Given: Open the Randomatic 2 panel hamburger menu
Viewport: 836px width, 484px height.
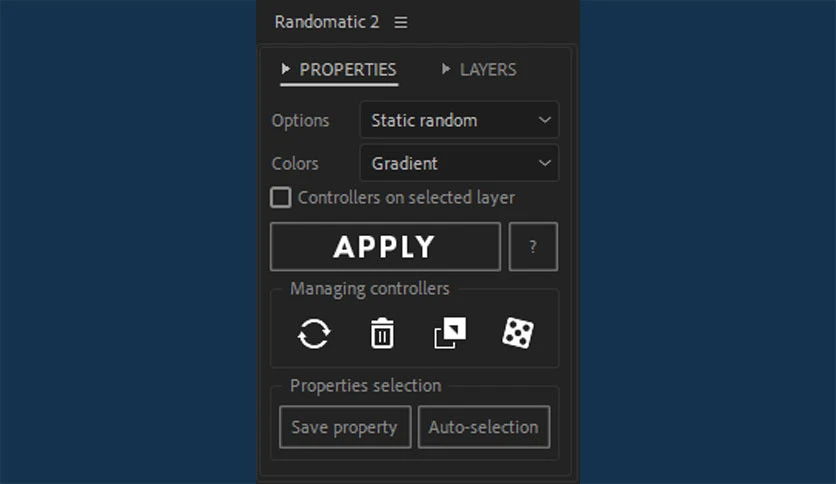Looking at the screenshot, I should pos(401,22).
